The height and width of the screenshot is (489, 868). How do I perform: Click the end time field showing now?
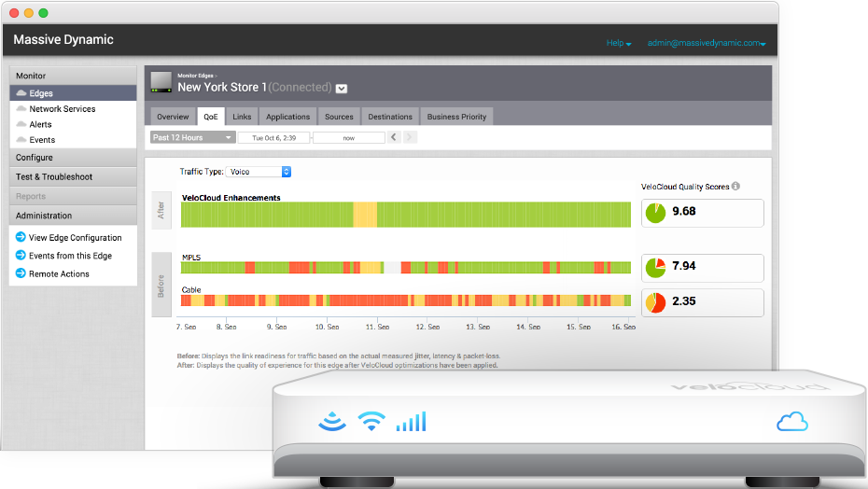[x=349, y=138]
